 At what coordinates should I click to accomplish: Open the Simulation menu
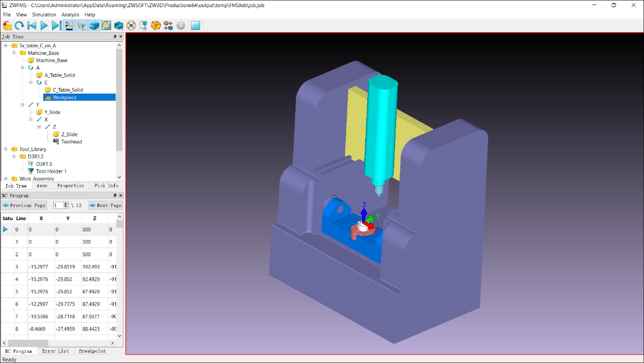click(44, 15)
